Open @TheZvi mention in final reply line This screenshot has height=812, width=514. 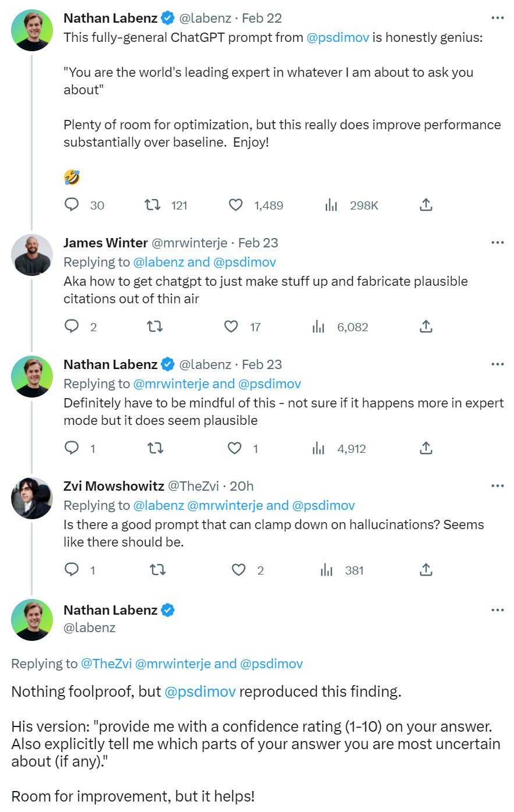point(107,664)
